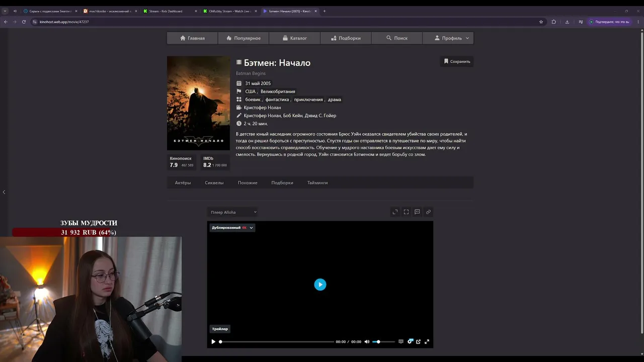Switch to the OhRubby Stream browser tab
Screen dimensions: 644x362
click(229, 11)
